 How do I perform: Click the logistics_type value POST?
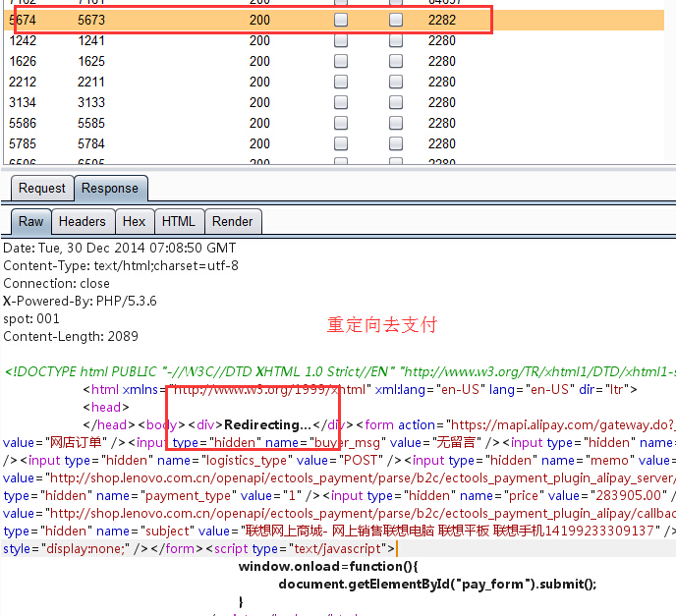pos(360,461)
